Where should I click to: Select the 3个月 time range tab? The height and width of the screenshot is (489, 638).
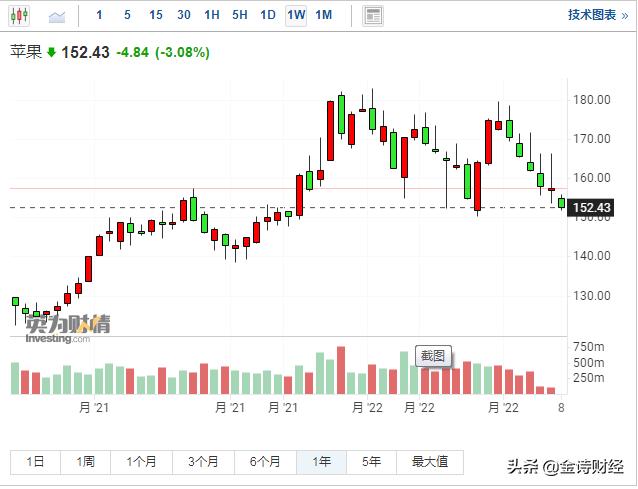tap(203, 462)
